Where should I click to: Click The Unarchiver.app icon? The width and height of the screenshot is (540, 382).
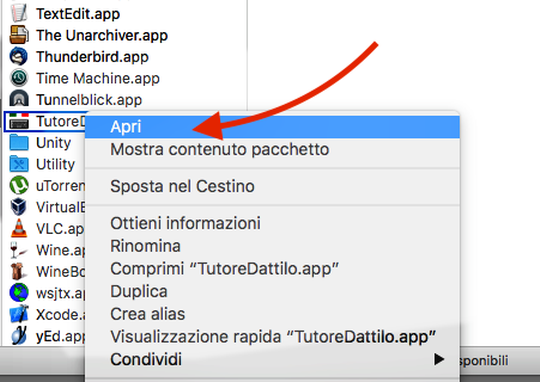tap(19, 35)
